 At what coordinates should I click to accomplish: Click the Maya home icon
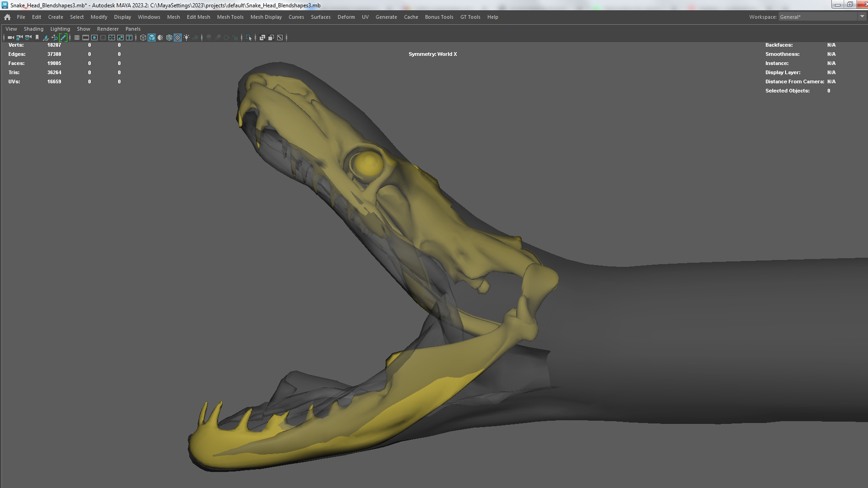point(7,17)
